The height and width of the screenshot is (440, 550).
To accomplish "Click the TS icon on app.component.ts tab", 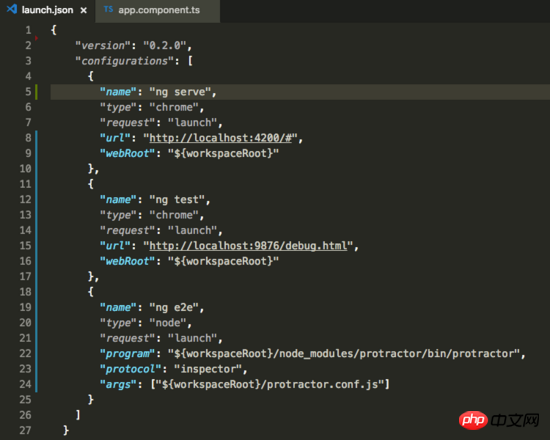I will click(x=108, y=9).
